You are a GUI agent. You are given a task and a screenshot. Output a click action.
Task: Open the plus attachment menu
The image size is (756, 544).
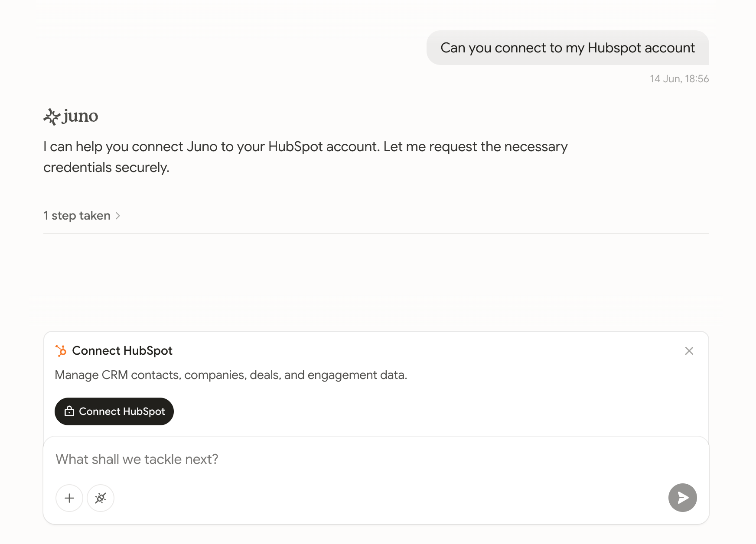click(69, 498)
